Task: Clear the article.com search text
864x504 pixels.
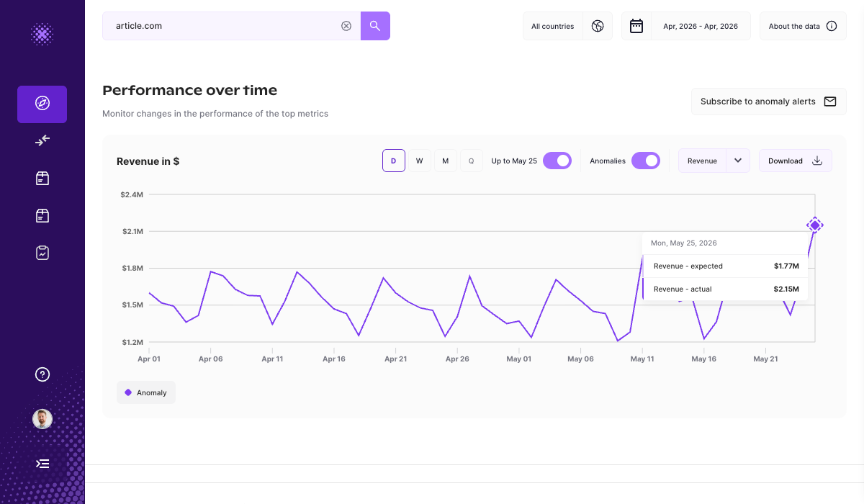Action: pyautogui.click(x=346, y=26)
